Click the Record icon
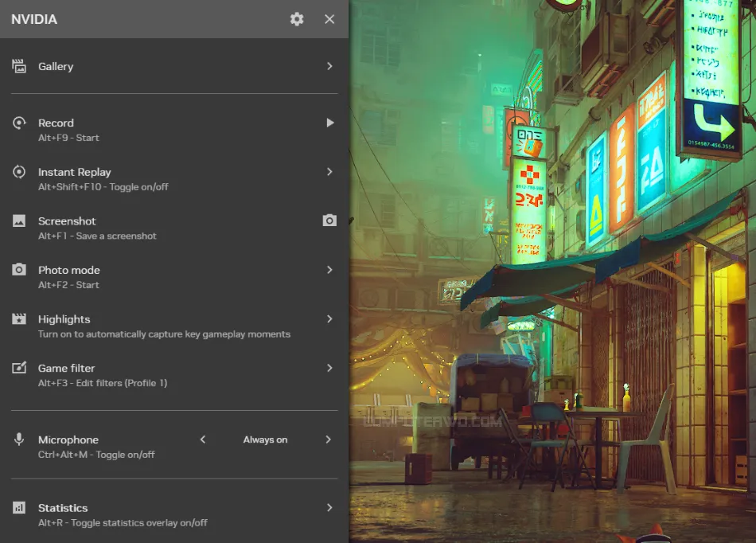 click(x=19, y=123)
